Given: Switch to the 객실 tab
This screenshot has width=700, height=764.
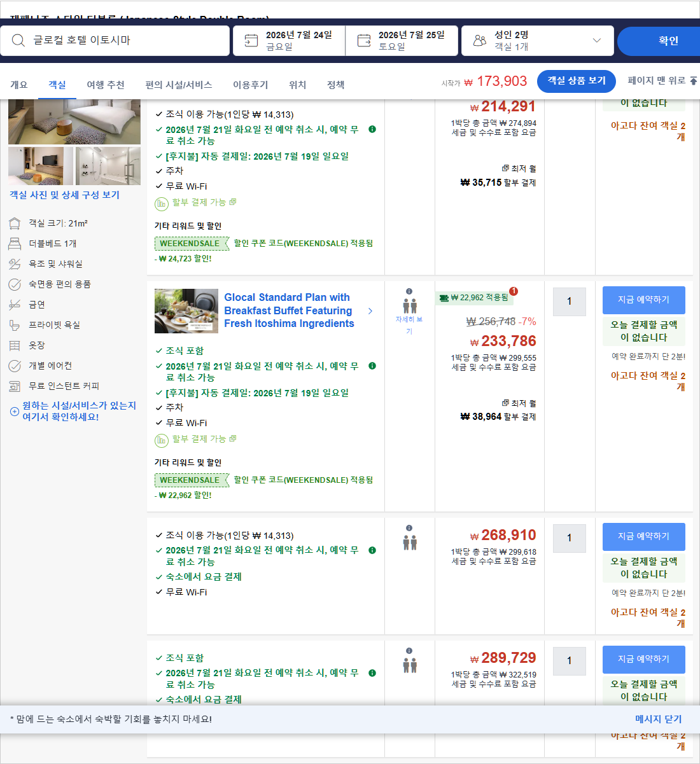Looking at the screenshot, I should pyautogui.click(x=57, y=85).
